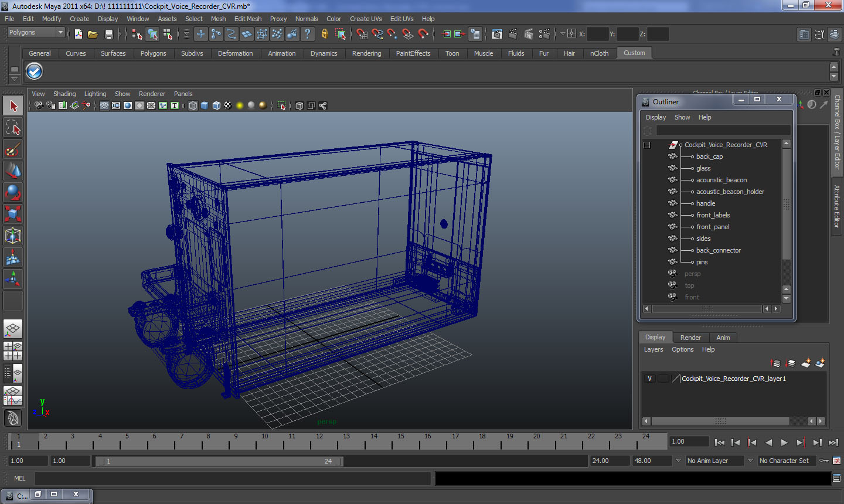Activate the Scale tool cube icon
The width and height of the screenshot is (844, 504).
tap(13, 214)
